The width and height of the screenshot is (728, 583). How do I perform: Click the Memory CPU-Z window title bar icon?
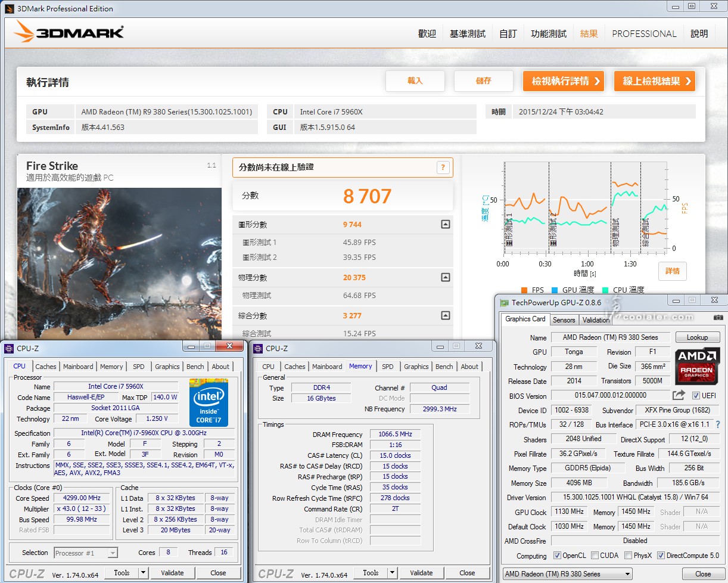258,348
